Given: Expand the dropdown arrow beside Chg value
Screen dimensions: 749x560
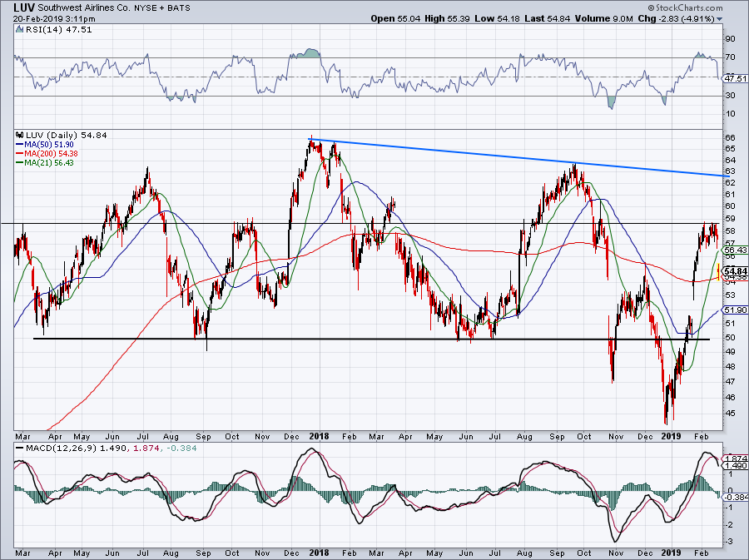Looking at the screenshot, I should (719, 19).
